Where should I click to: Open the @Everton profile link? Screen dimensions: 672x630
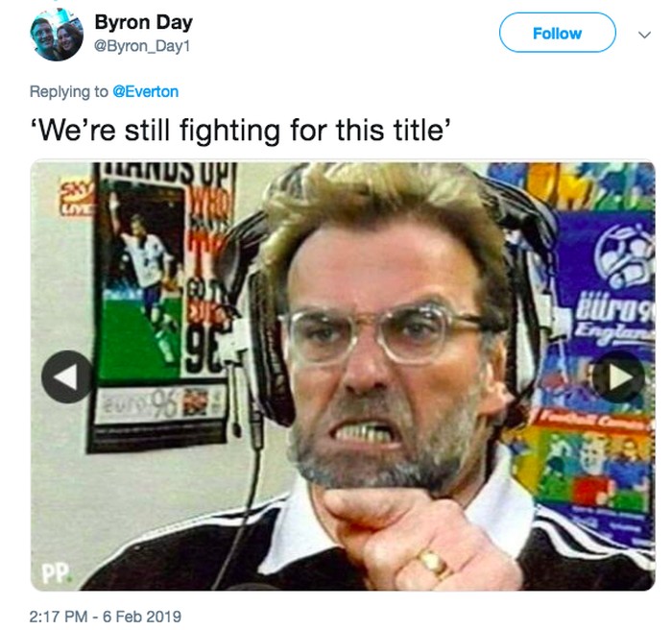(145, 92)
